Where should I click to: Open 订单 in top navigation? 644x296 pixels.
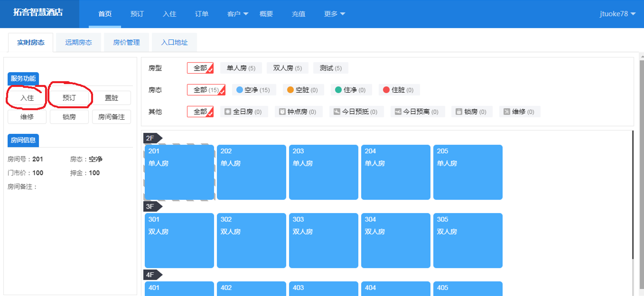(202, 14)
